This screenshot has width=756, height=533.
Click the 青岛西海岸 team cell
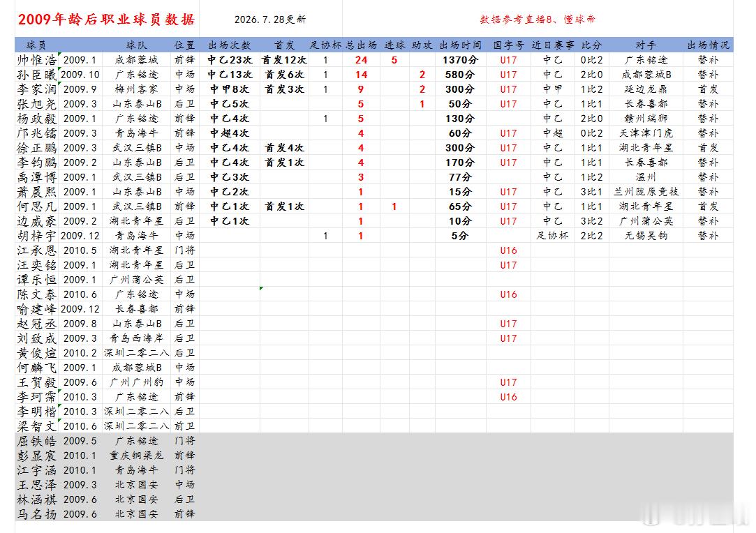pyautogui.click(x=136, y=338)
